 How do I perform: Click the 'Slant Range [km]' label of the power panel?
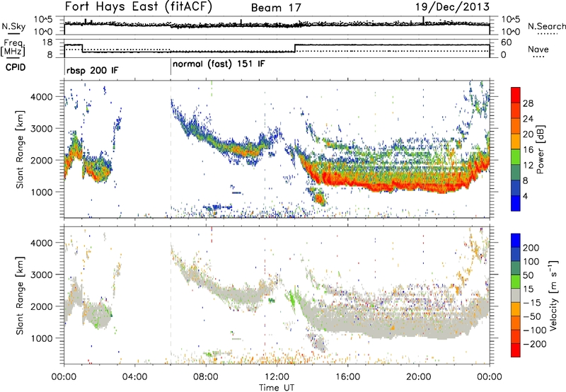coord(20,149)
